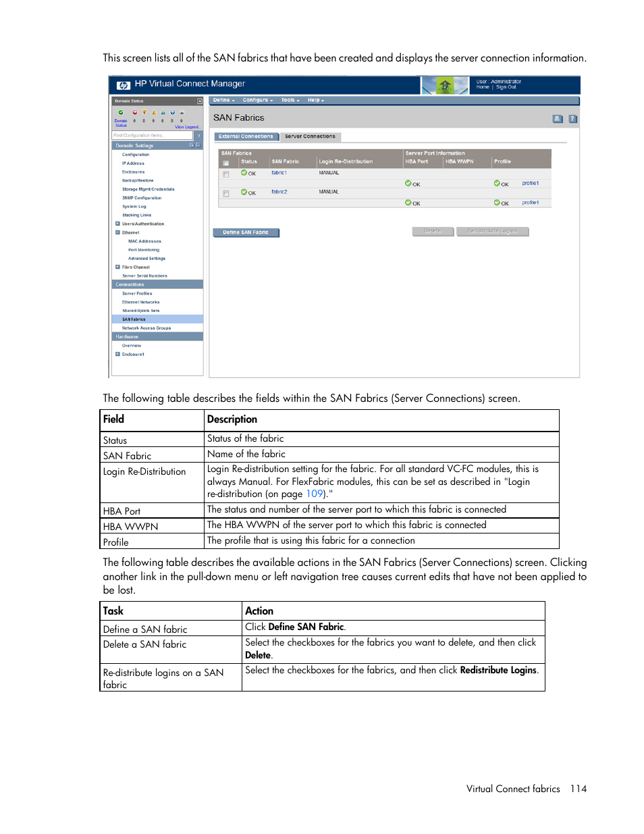The width and height of the screenshot is (644, 834).
Task: Open the View Legend link
Action: pyautogui.click(x=187, y=127)
